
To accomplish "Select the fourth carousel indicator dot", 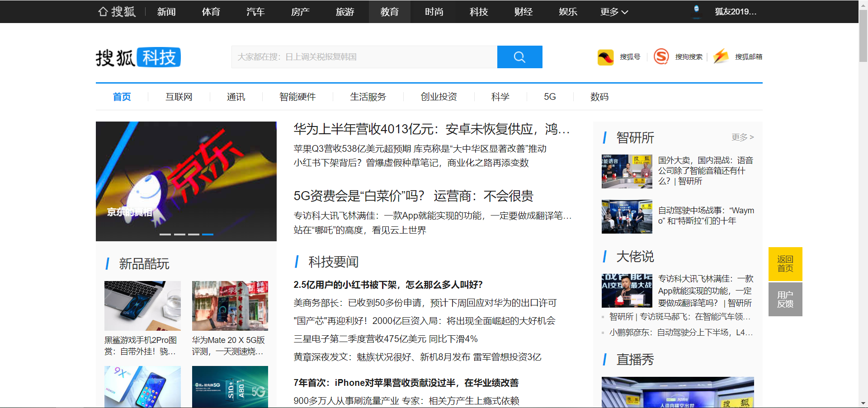I will (x=208, y=234).
